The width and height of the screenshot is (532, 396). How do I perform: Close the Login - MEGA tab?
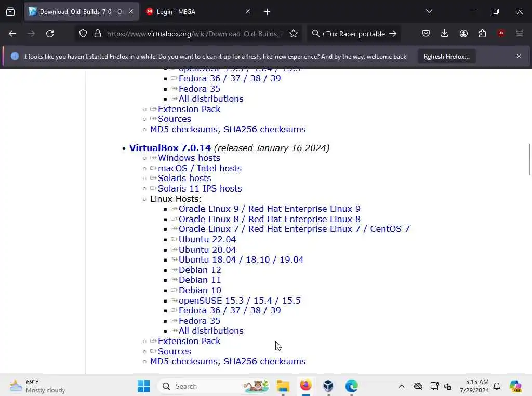248,11
